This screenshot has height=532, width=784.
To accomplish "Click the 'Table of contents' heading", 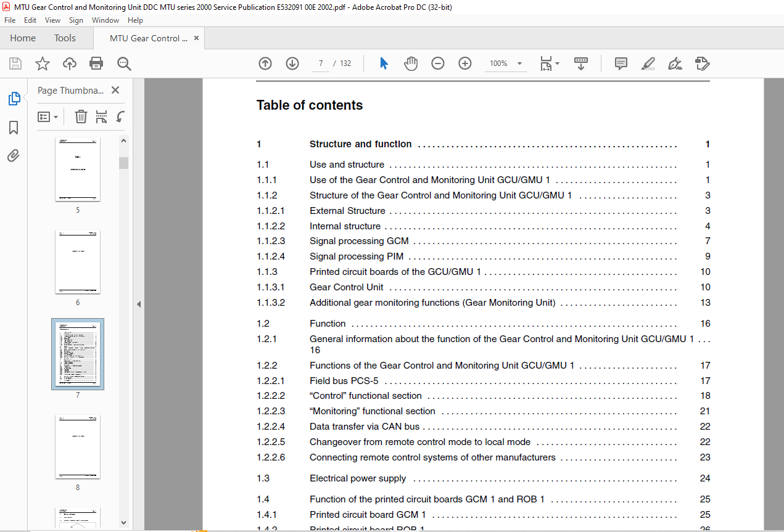I will tap(310, 105).
